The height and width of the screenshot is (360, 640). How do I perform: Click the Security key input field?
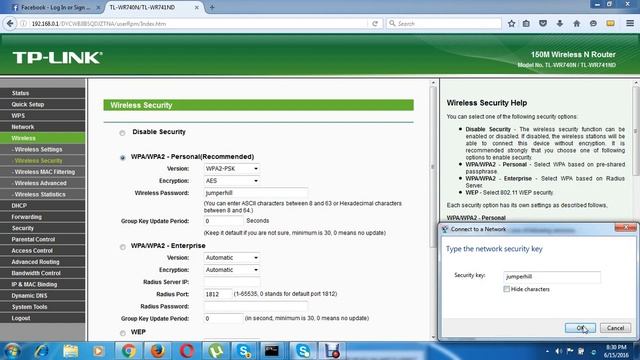(552, 276)
